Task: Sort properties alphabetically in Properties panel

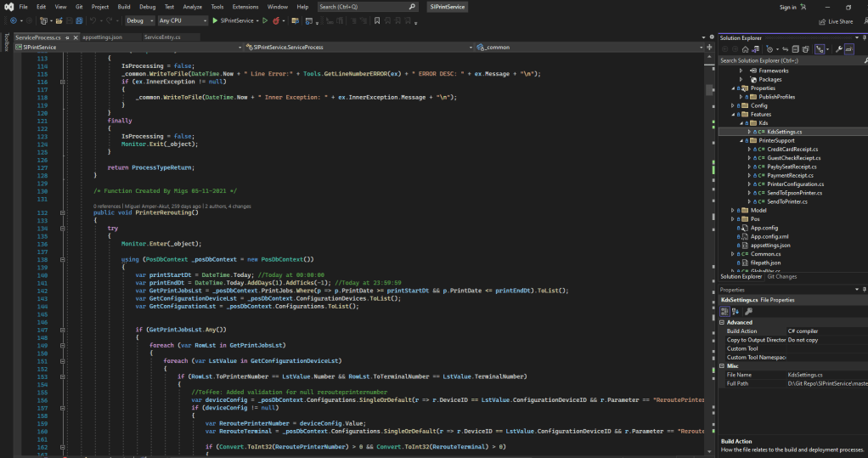Action: pos(736,312)
